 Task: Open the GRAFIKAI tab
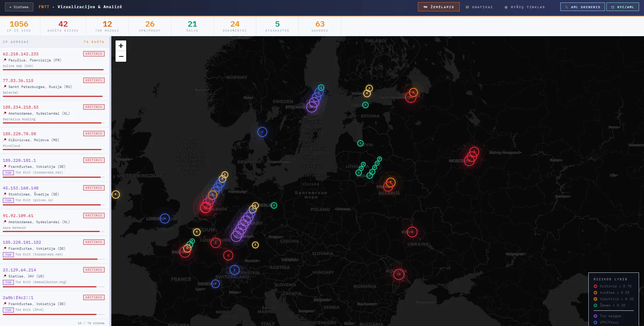[x=479, y=7]
